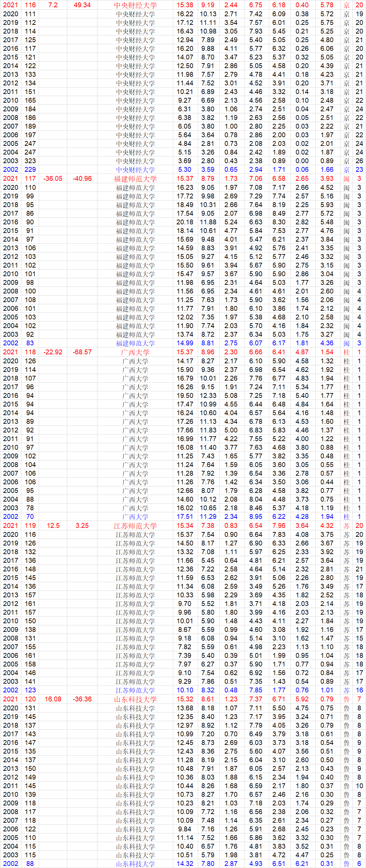This screenshot has height=868, width=366.
Task: Select 8.46 in 广西大学 2003 row
Action: (256, 508)
